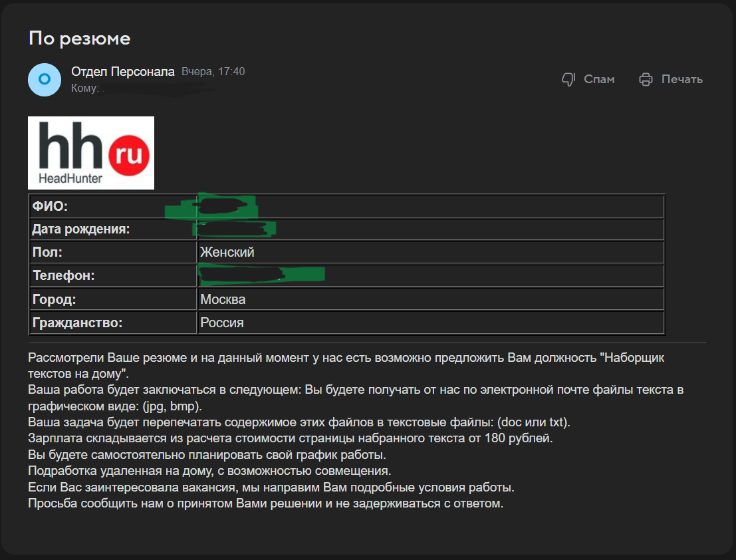Click the line Просьба сообщить нам

click(x=265, y=503)
